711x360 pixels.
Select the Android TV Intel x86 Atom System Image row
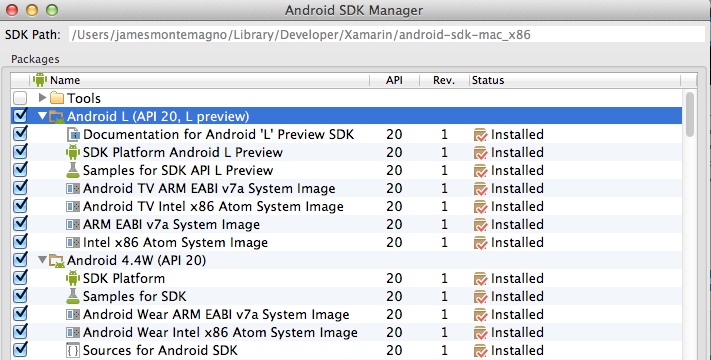click(x=346, y=206)
